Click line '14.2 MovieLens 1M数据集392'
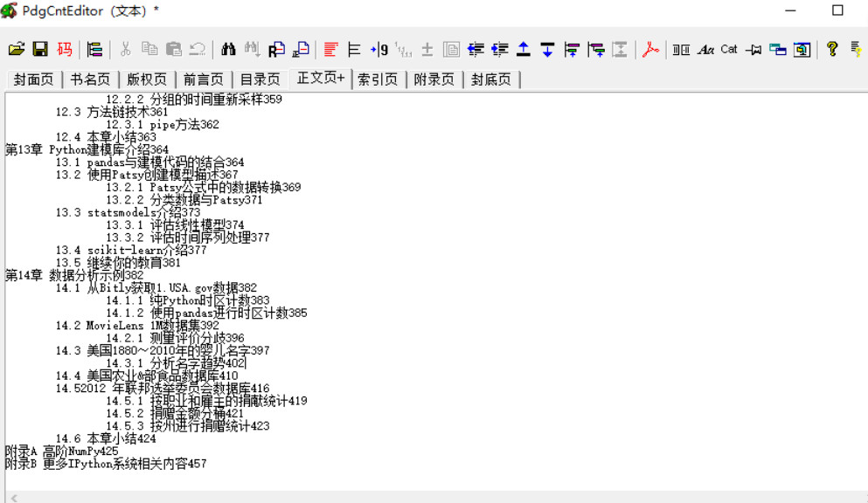868x503 pixels. click(137, 326)
